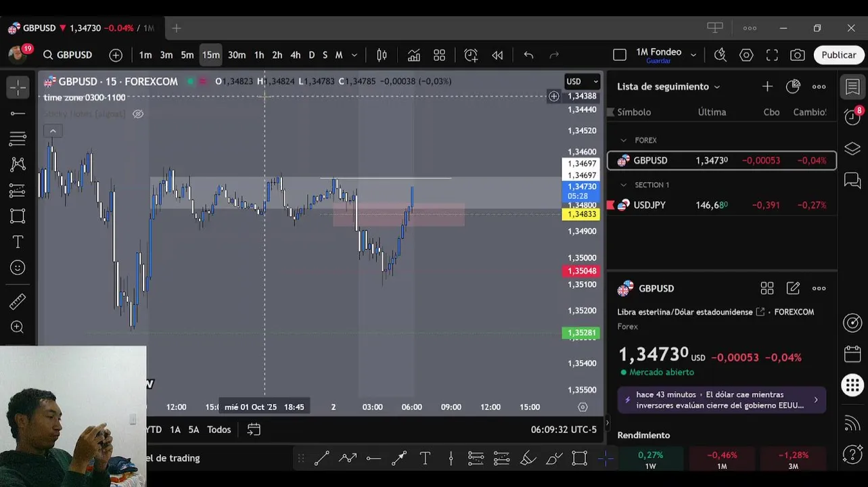Open the date range calendar icon
868x487 pixels.
pos(254,430)
